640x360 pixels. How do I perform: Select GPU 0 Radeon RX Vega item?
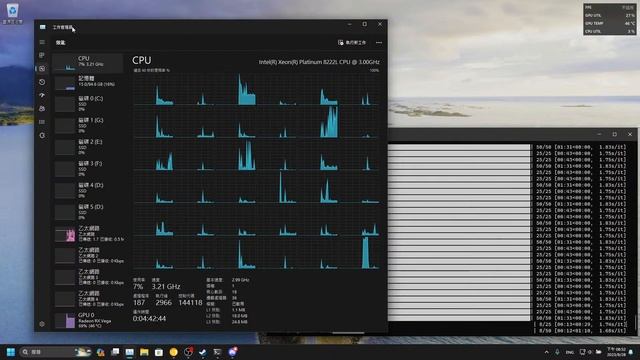pyautogui.click(x=88, y=320)
